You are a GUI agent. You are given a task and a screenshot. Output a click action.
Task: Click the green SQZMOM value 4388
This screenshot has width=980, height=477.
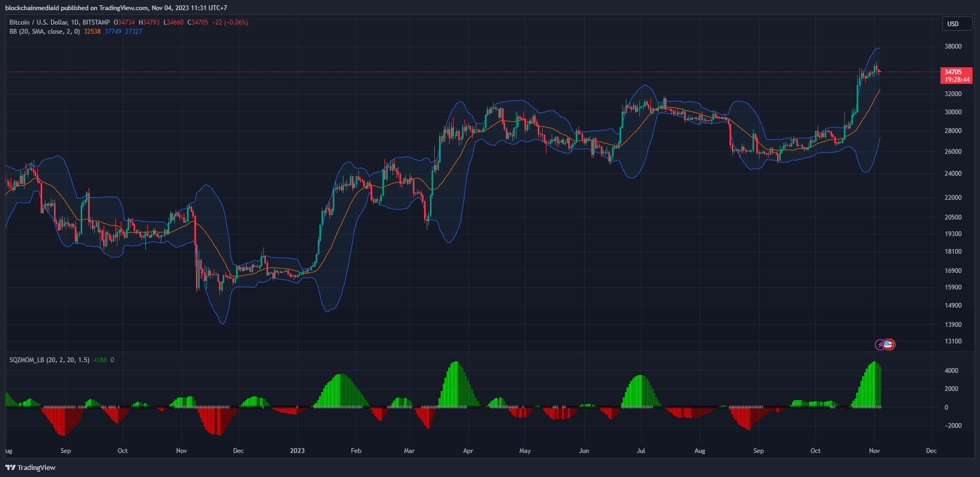coord(100,360)
